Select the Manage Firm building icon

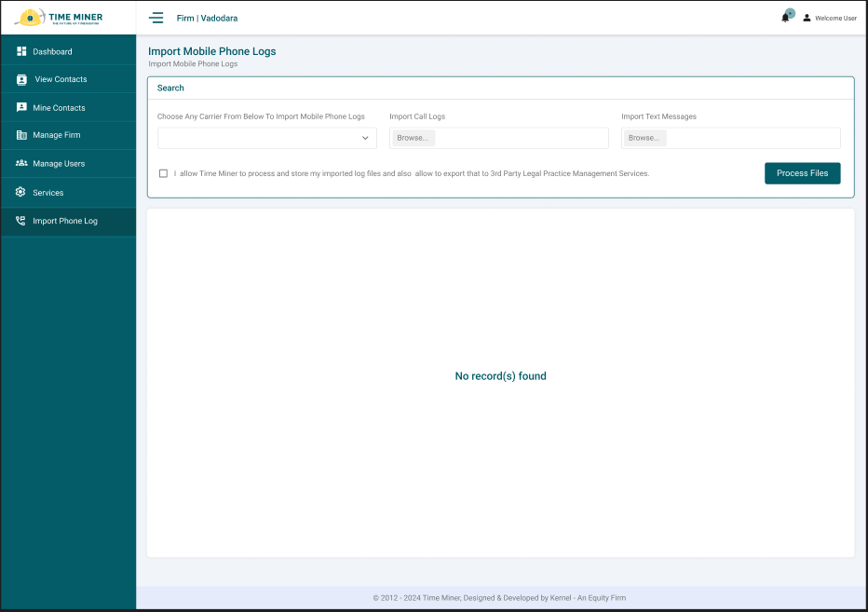click(21, 135)
